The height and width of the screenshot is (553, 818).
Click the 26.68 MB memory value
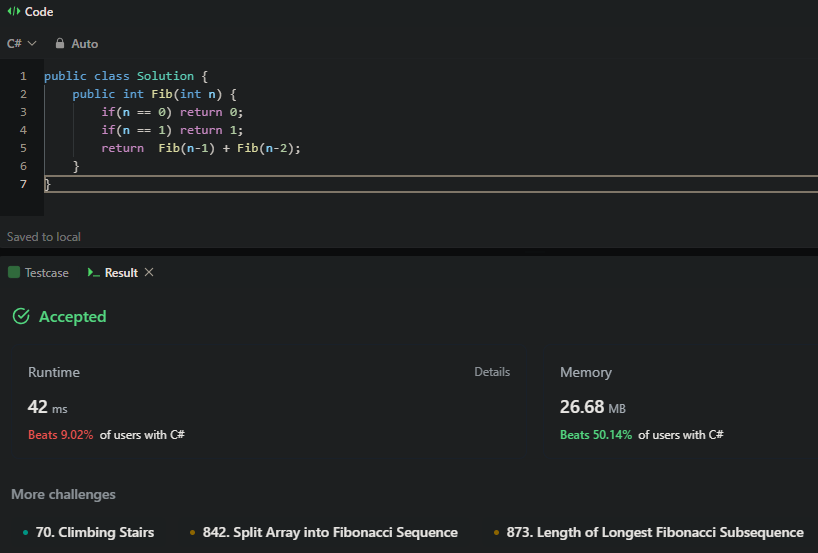592,407
